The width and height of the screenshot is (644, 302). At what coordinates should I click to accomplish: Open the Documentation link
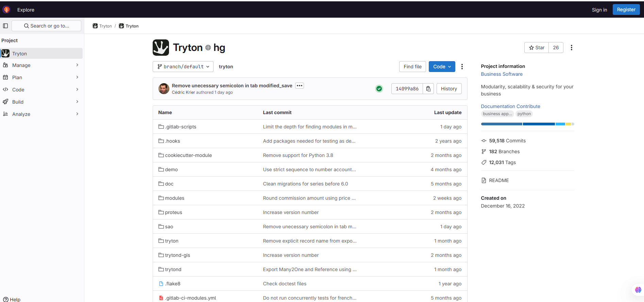pos(498,106)
